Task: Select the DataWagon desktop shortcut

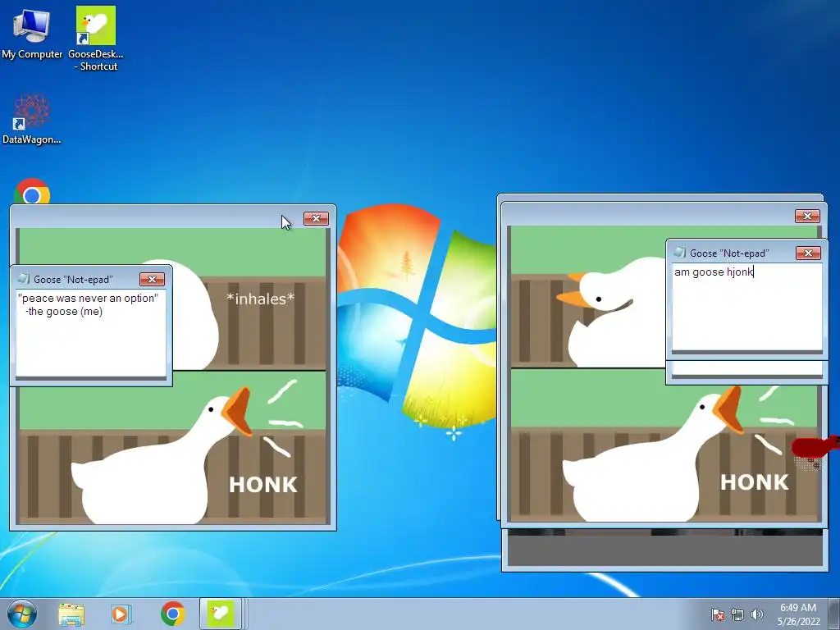Action: (32, 119)
